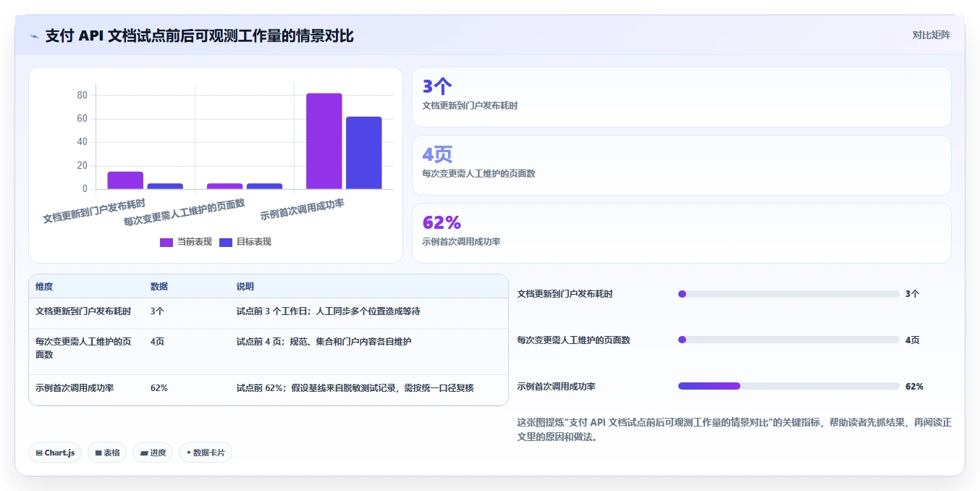Image resolution: width=980 pixels, height=491 pixels.
Task: Click the 62% progress bar for 示例首次调用成功率
Action: (x=788, y=387)
